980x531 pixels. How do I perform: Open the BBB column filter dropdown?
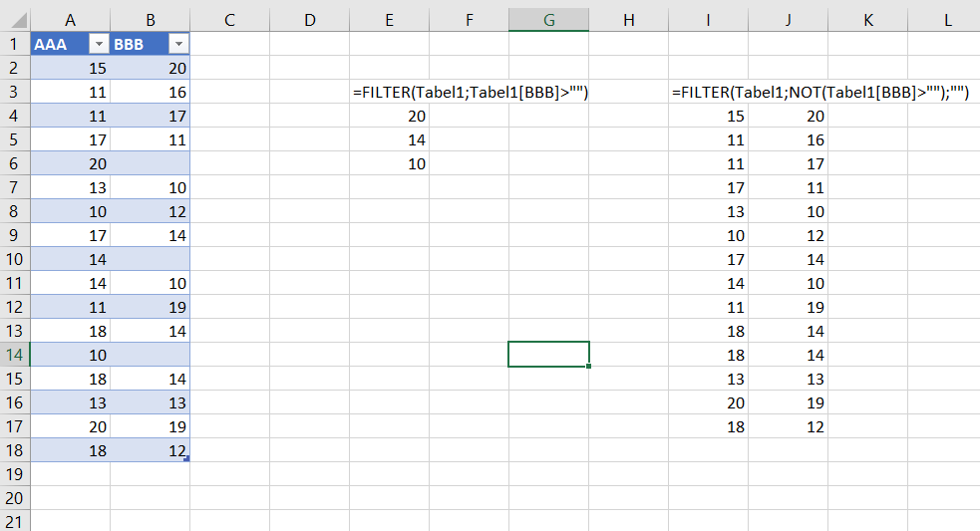pyautogui.click(x=178, y=45)
